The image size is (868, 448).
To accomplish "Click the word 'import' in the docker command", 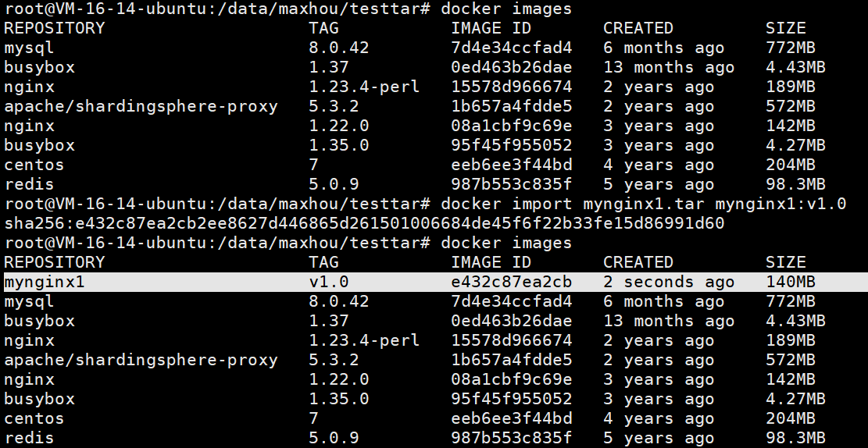I will 542,204.
